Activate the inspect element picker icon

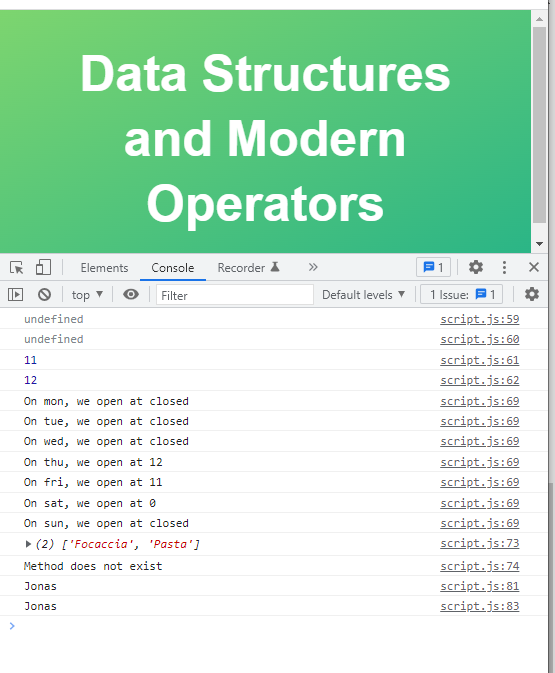17,268
